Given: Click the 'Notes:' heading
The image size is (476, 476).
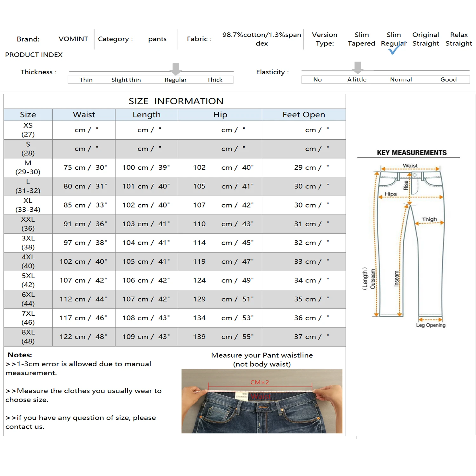Looking at the screenshot, I should click(x=20, y=355).
